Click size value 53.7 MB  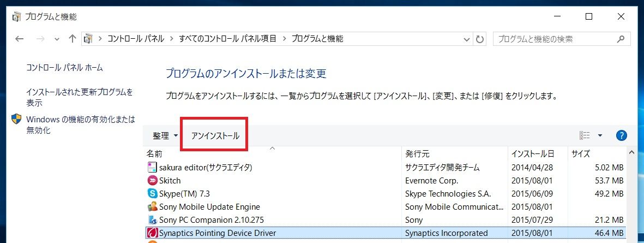pyautogui.click(x=609, y=181)
